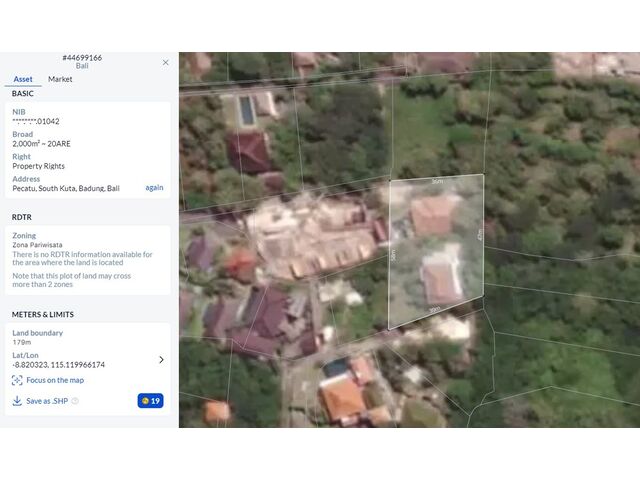Viewport: 640px width, 480px height.
Task: Click the 36m top edge label of parcel
Action: [x=437, y=181]
